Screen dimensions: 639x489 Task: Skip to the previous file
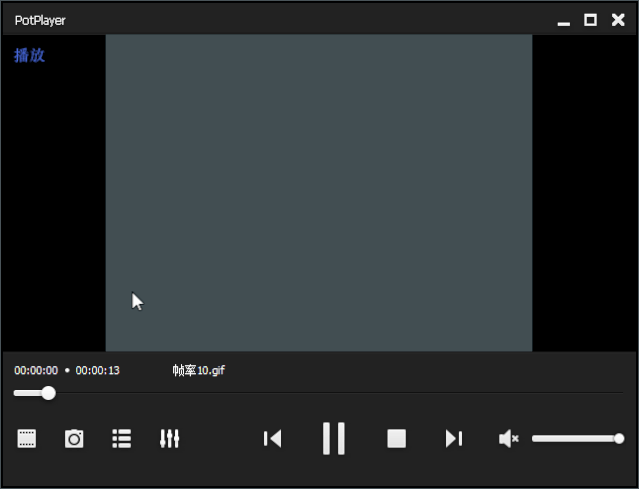coord(272,438)
